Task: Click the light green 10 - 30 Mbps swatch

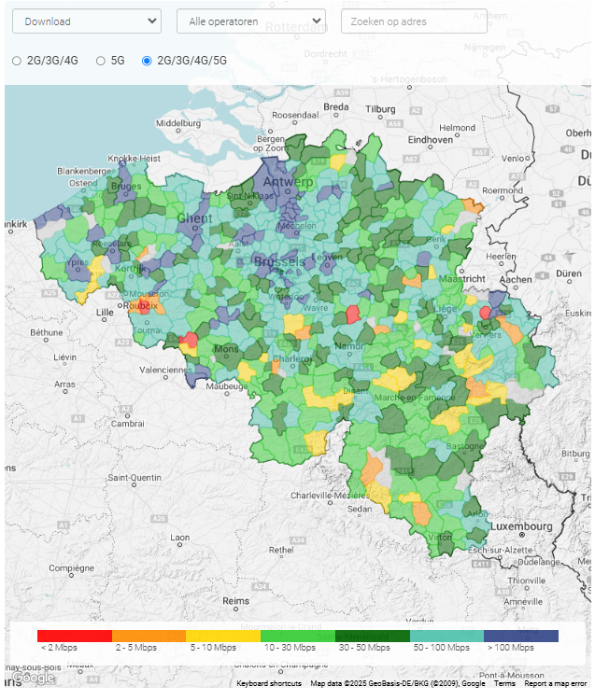Action: [298, 636]
